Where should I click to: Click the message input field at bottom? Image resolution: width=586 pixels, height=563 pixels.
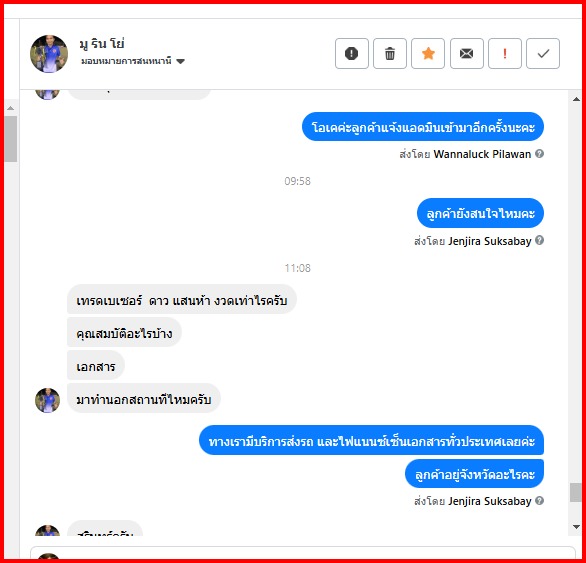point(303,553)
